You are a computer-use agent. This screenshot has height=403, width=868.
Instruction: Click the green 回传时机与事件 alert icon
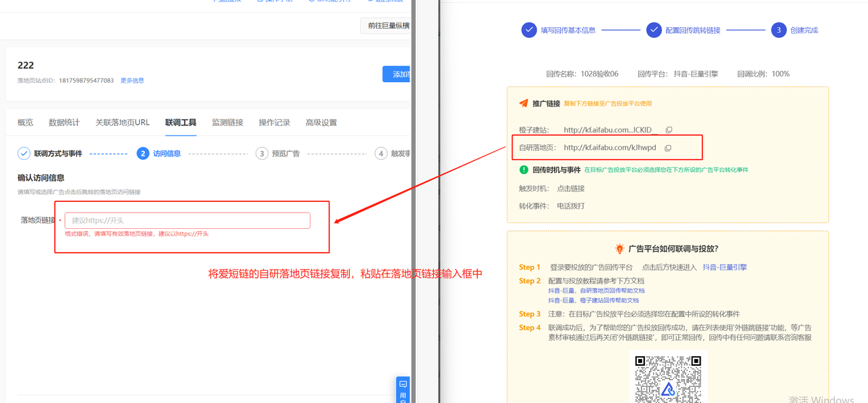click(524, 170)
